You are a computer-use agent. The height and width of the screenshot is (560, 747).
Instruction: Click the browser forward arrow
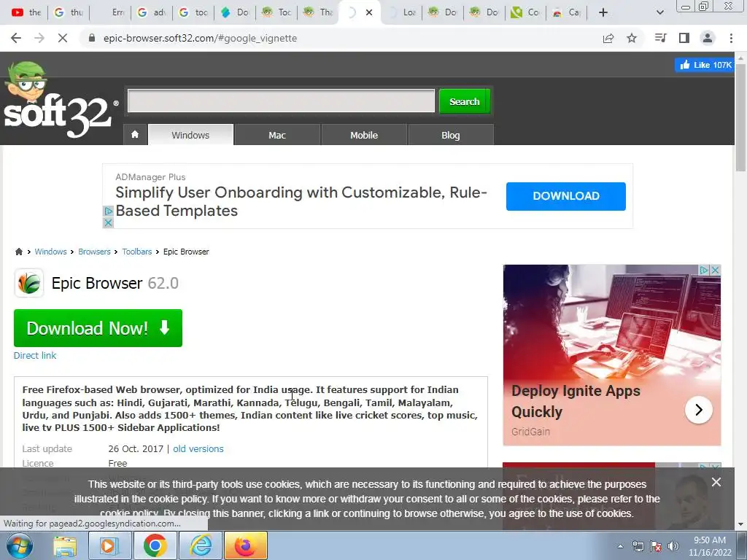[39, 38]
